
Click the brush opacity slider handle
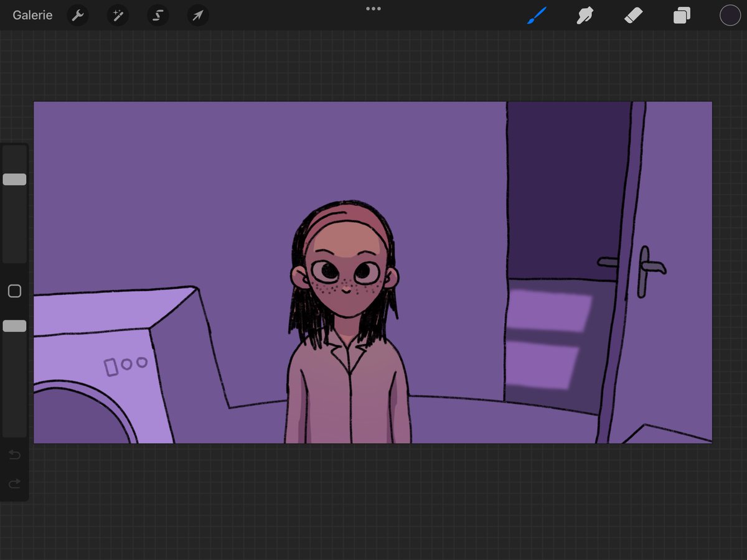(x=14, y=326)
